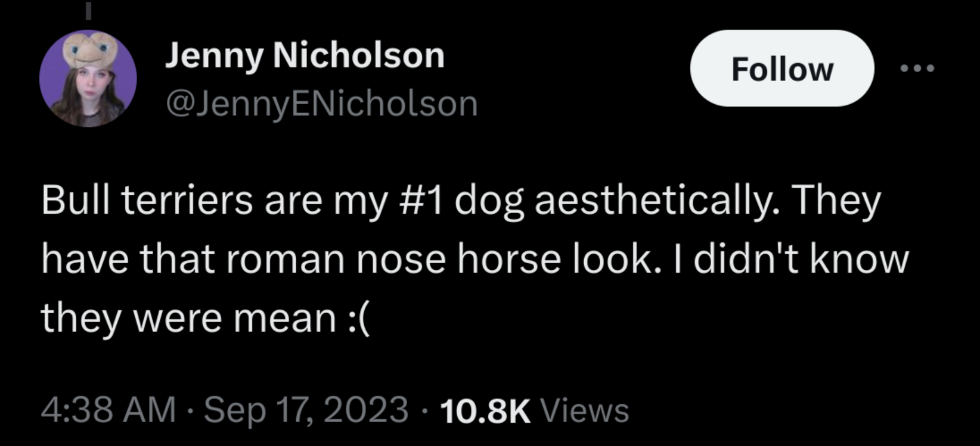
Task: Click the words "Bull terriers" in tweet
Action: 148,201
